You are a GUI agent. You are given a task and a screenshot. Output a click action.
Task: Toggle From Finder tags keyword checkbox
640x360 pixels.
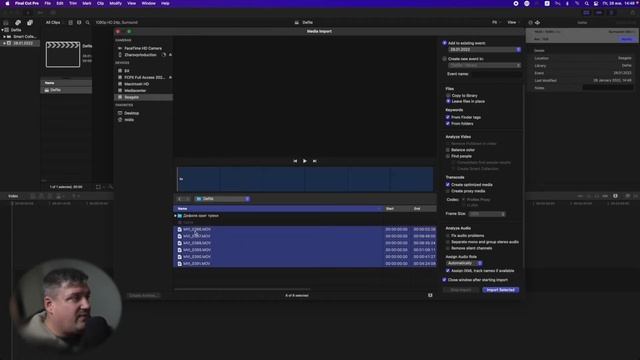(448, 117)
